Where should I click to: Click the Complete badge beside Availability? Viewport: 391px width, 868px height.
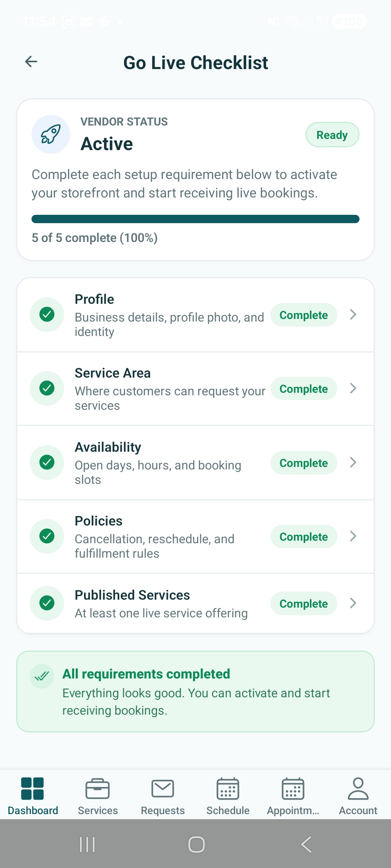pyautogui.click(x=303, y=463)
